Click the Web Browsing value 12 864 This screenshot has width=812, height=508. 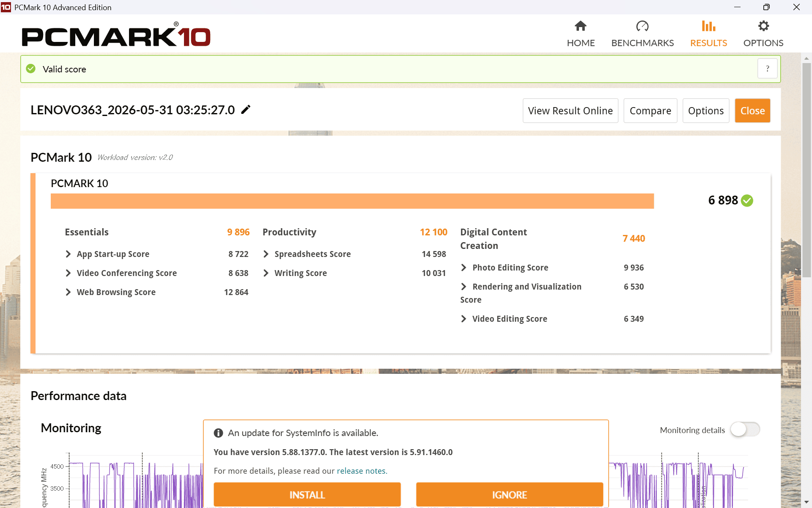(x=236, y=292)
